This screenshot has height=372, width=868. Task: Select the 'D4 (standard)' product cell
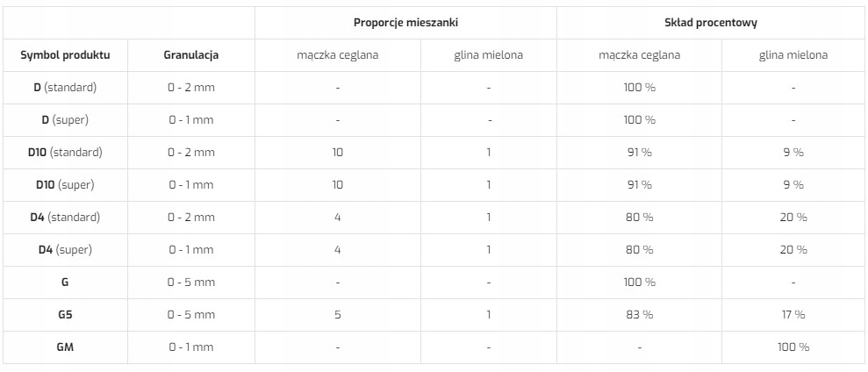pyautogui.click(x=65, y=217)
